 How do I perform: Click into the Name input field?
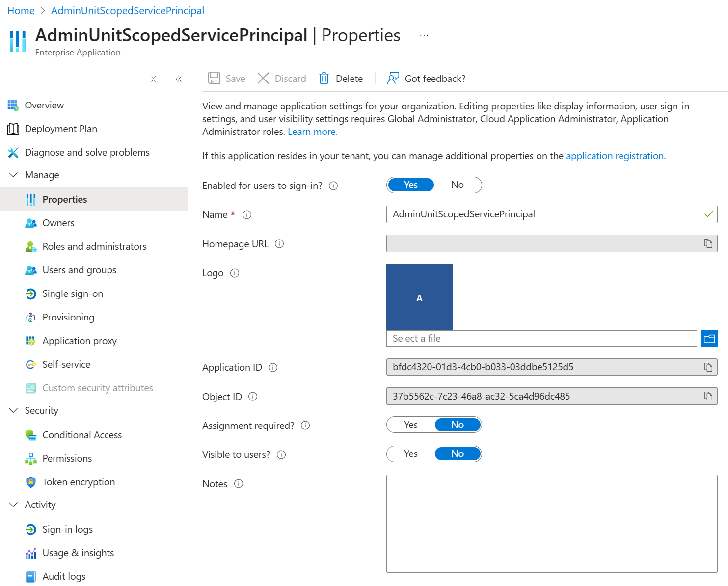pos(552,214)
